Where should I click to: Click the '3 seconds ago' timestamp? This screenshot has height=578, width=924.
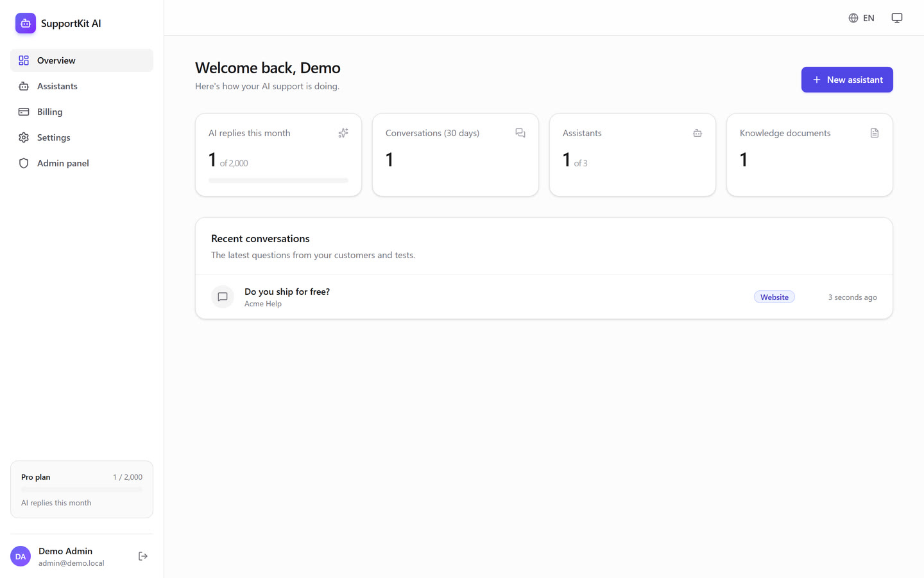(853, 297)
